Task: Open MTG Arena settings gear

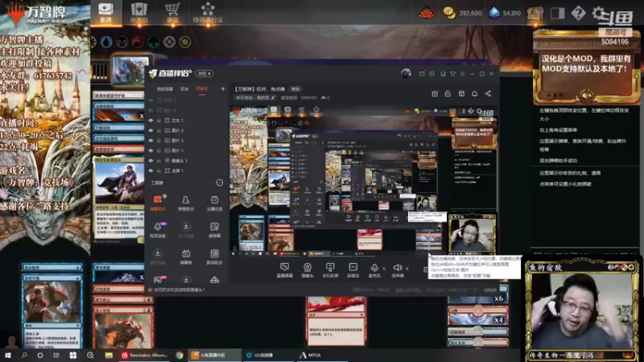Action: [x=598, y=13]
